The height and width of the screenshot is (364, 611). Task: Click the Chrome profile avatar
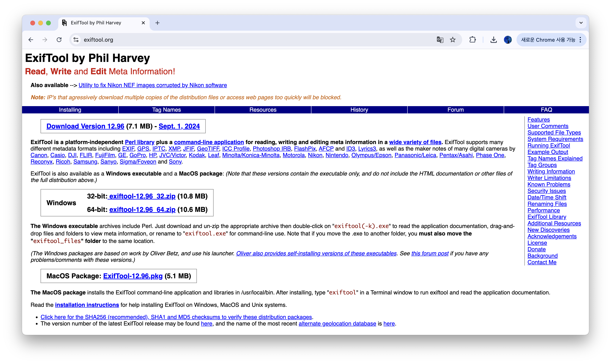click(x=508, y=40)
